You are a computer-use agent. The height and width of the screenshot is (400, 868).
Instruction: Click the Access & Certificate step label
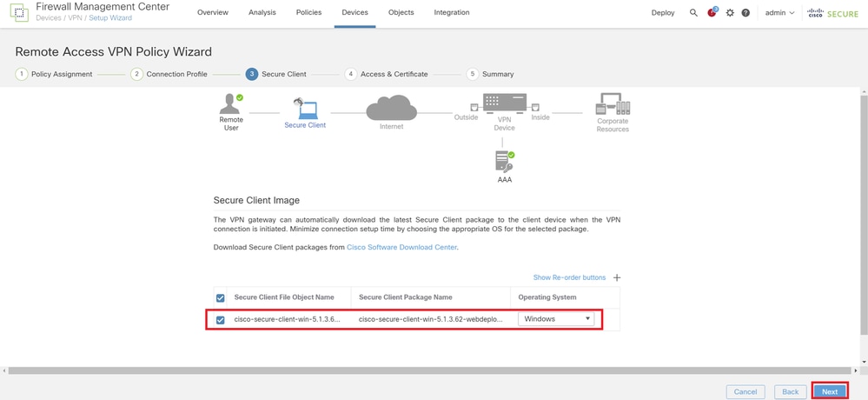point(394,74)
